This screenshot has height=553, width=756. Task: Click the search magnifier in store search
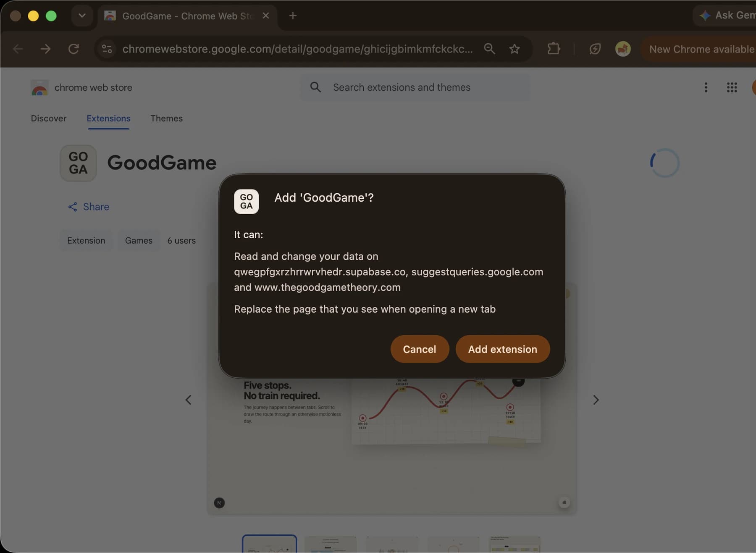(x=315, y=87)
